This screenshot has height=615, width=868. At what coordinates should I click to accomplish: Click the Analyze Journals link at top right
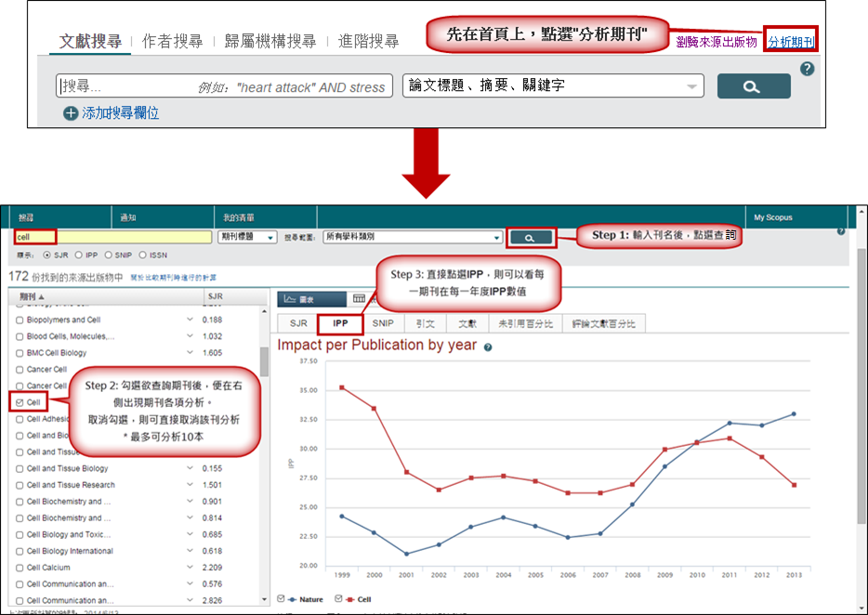791,42
